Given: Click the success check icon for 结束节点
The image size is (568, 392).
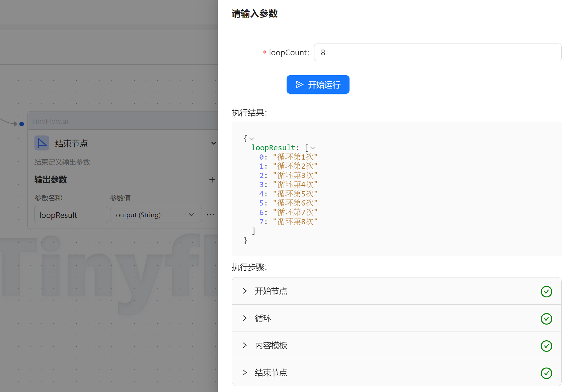Looking at the screenshot, I should [546, 373].
